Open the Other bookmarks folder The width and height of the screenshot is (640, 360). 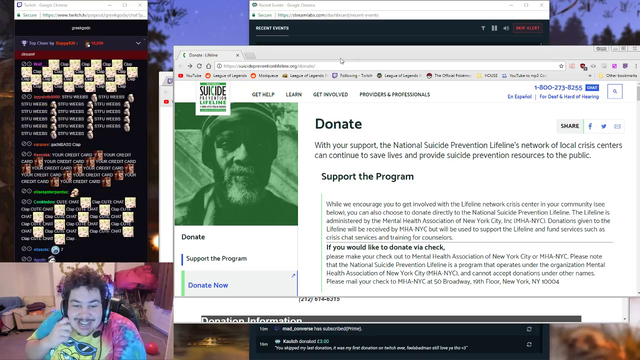(x=618, y=76)
